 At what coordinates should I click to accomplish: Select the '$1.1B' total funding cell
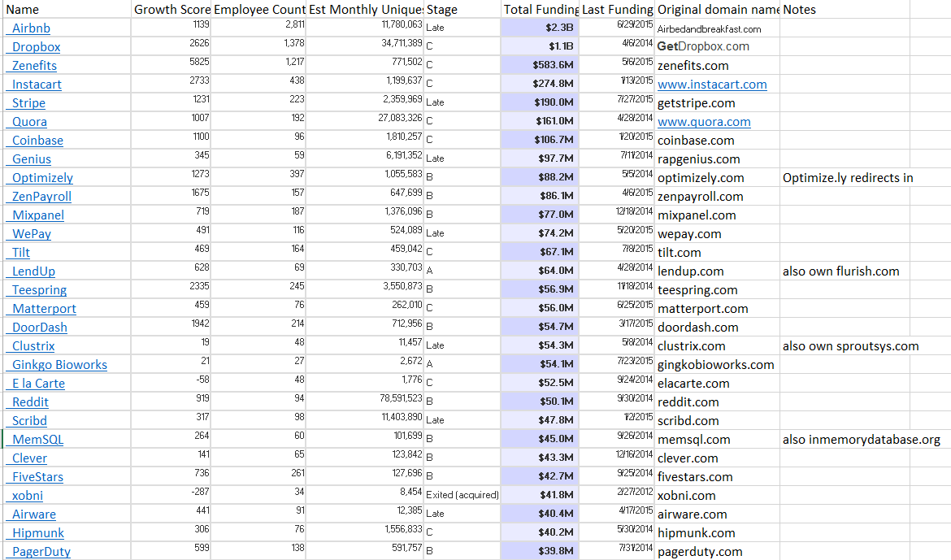click(540, 46)
